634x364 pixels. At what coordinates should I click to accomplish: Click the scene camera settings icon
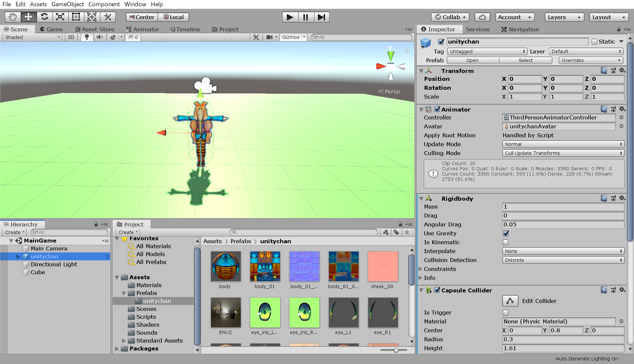[270, 37]
